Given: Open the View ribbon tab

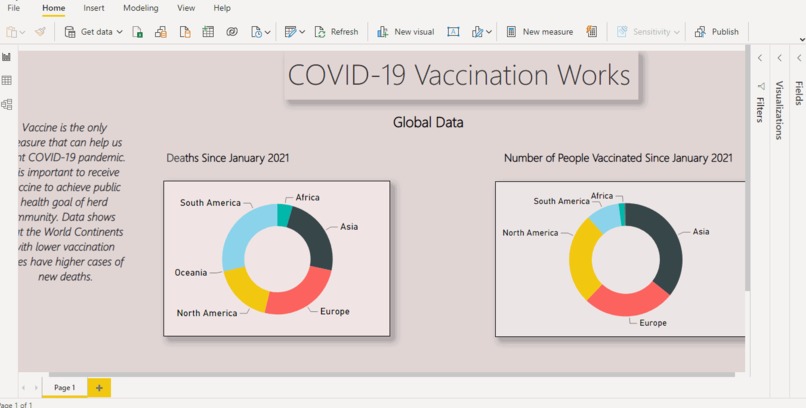Looking at the screenshot, I should tap(186, 8).
